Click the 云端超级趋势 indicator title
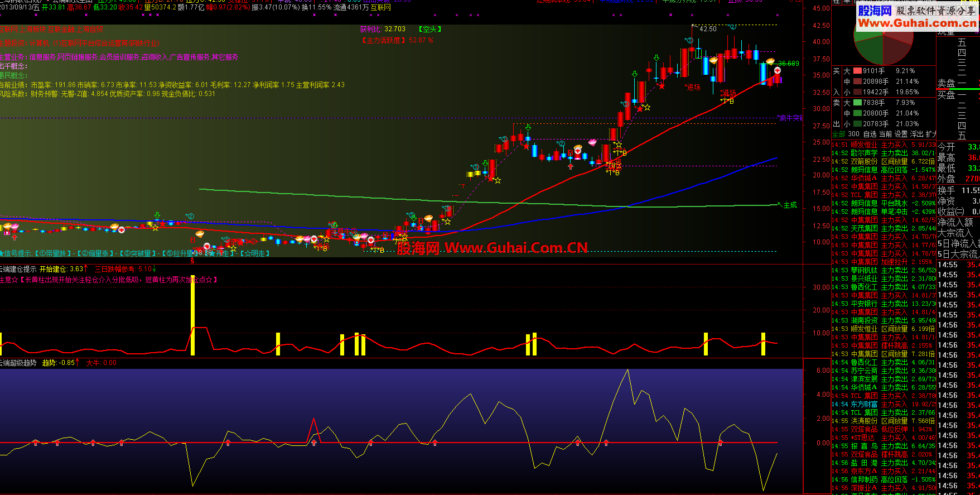This screenshot has height=495, width=980. click(x=18, y=363)
